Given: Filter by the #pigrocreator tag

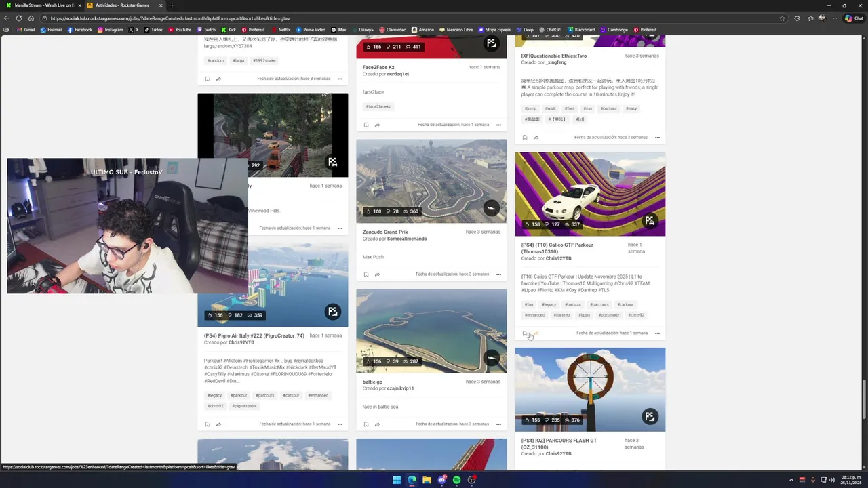Looking at the screenshot, I should point(245,406).
